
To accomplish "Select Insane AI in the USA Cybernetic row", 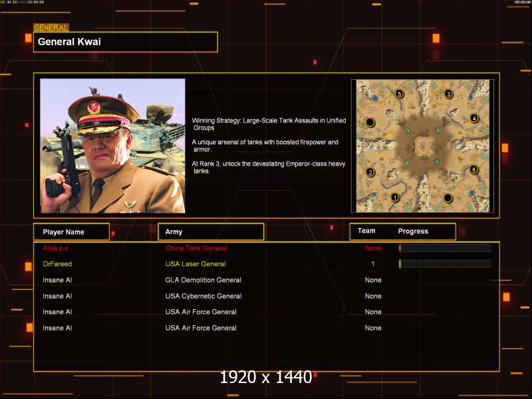I will [x=57, y=296].
